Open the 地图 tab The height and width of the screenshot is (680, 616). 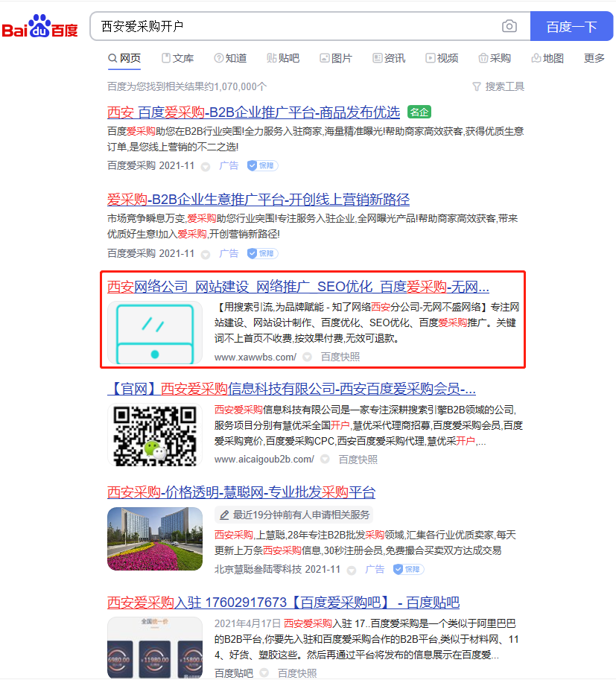click(x=548, y=58)
